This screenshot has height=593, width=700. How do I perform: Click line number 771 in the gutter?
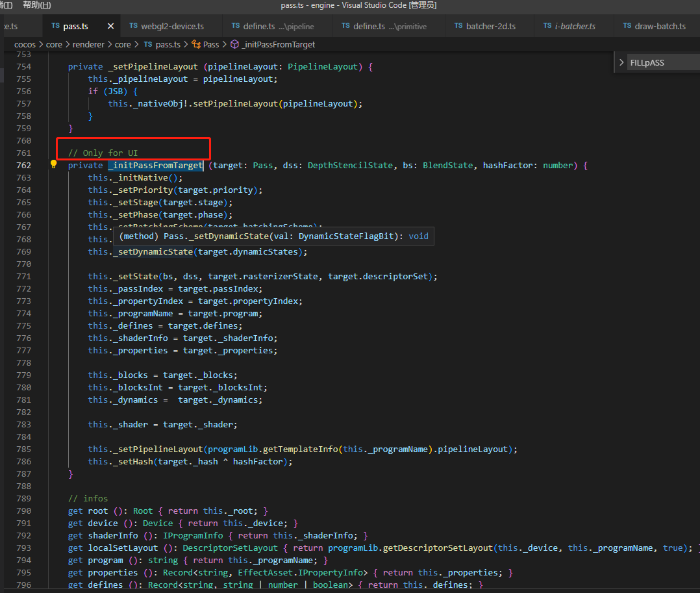[23, 276]
